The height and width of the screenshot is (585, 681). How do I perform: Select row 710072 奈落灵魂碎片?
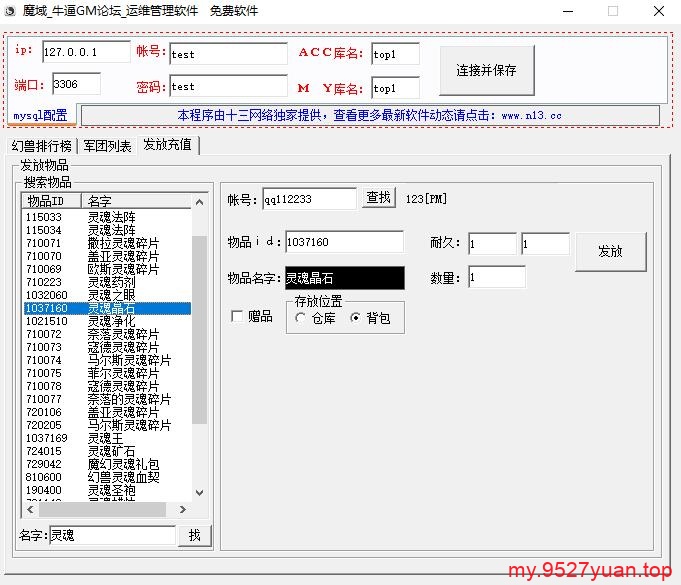pos(107,334)
